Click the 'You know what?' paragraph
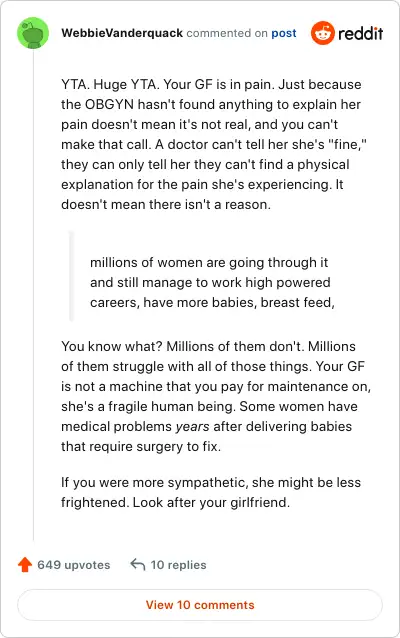Image resolution: width=400 pixels, height=638 pixels. tap(216, 396)
